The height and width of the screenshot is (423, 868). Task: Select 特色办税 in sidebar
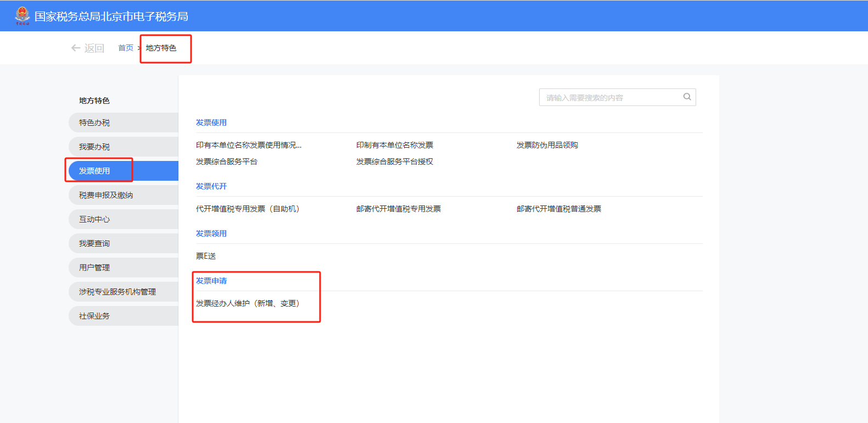[124, 123]
